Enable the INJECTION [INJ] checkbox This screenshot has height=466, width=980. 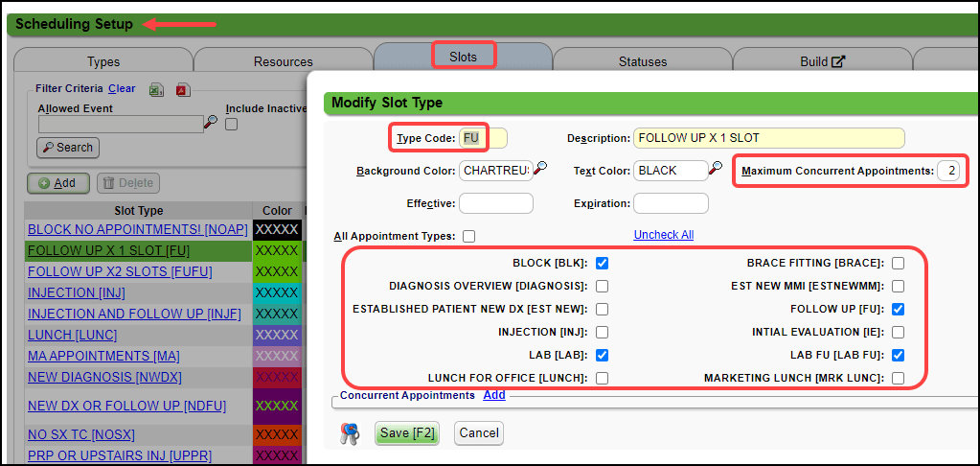pos(602,333)
